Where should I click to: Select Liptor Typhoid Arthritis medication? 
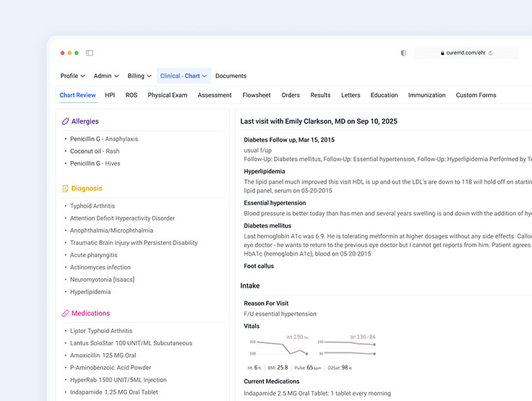pos(101,331)
